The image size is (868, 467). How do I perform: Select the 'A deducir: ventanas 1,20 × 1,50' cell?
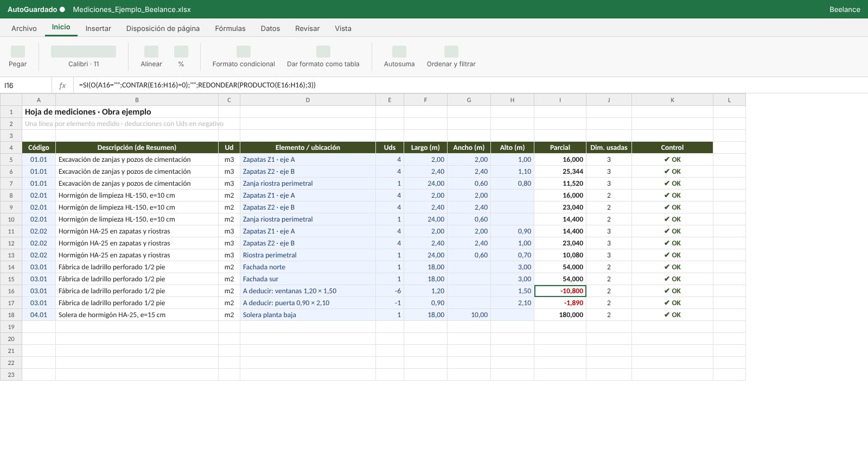coord(308,291)
